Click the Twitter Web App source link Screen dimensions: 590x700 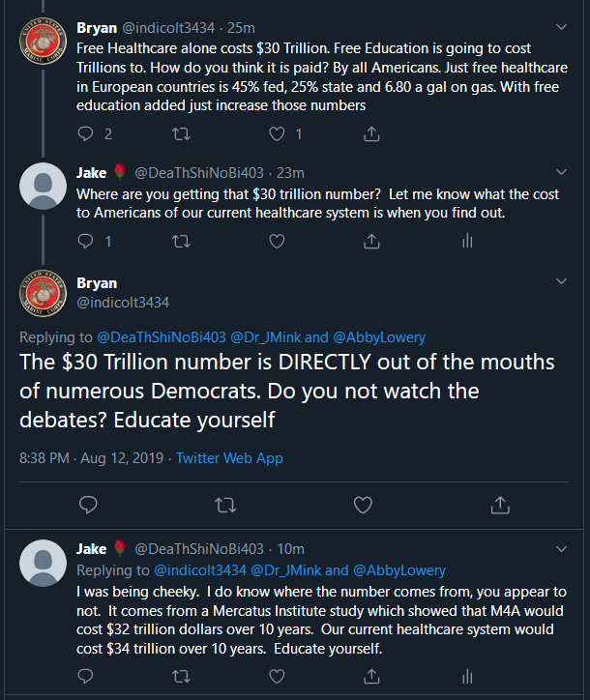[x=229, y=457]
